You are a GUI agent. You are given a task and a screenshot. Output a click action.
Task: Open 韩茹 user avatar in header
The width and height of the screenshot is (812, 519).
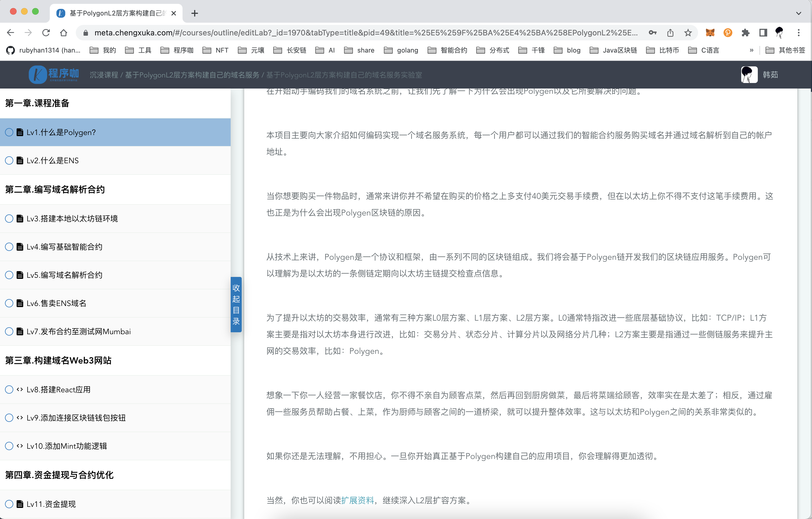click(749, 74)
